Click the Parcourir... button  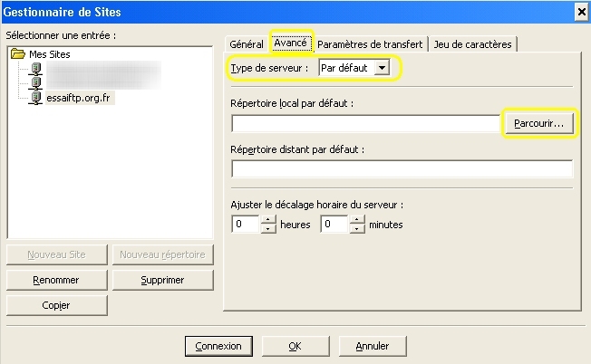[x=539, y=123]
